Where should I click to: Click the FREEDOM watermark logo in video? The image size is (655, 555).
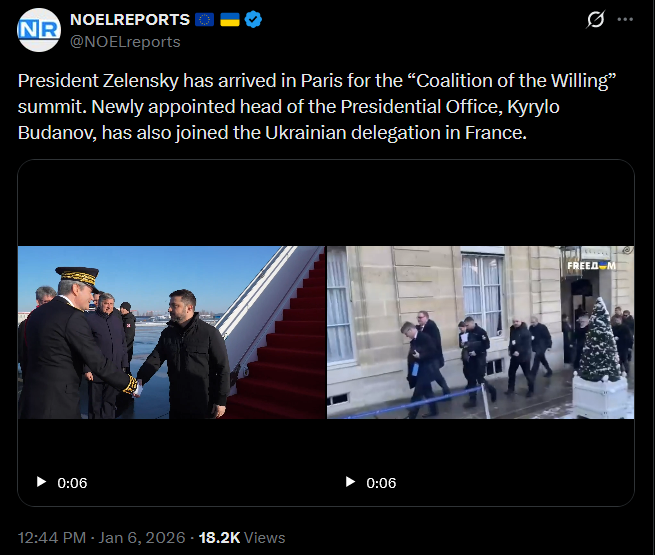592,266
